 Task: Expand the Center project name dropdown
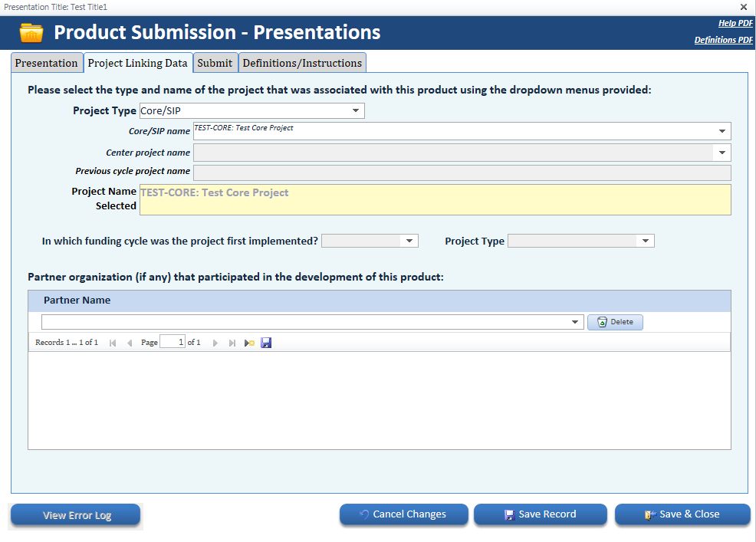point(722,153)
